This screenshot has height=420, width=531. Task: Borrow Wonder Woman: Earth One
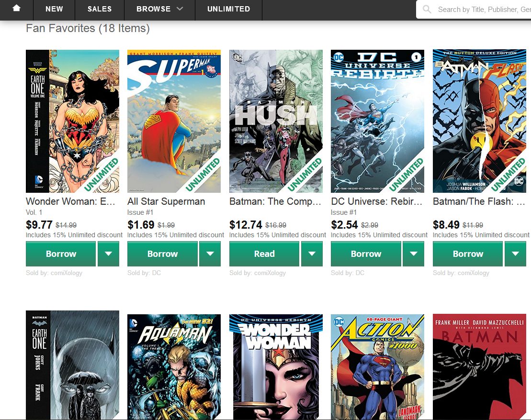(61, 254)
